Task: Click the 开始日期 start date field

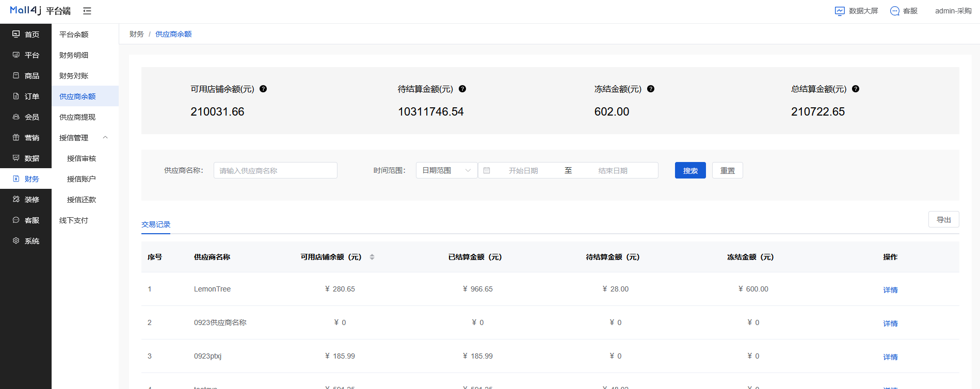Action: click(523, 170)
